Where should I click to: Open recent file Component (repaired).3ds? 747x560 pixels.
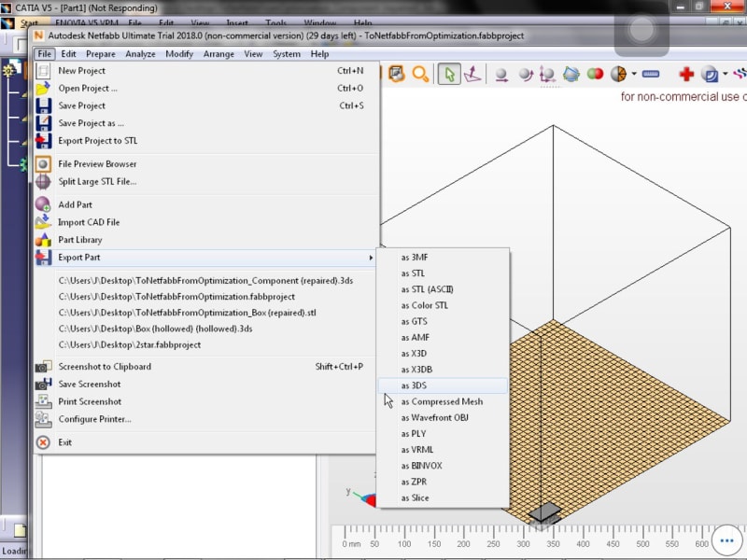click(205, 281)
